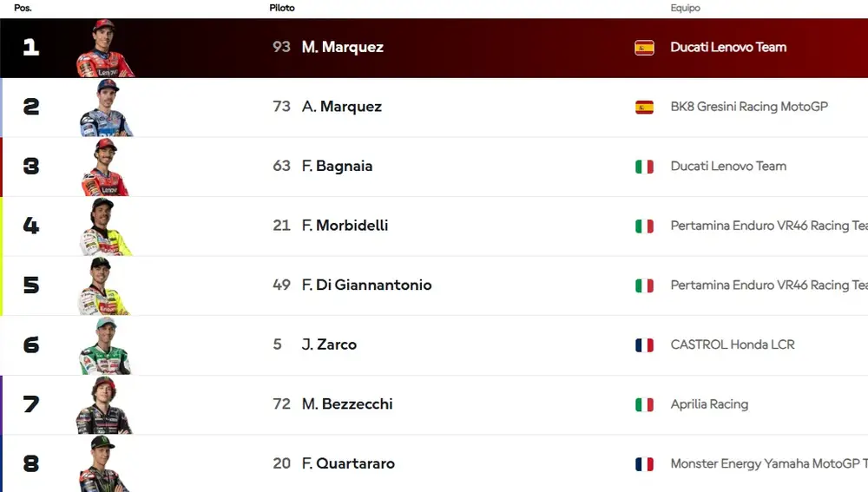Click the Pos. column header

point(23,8)
